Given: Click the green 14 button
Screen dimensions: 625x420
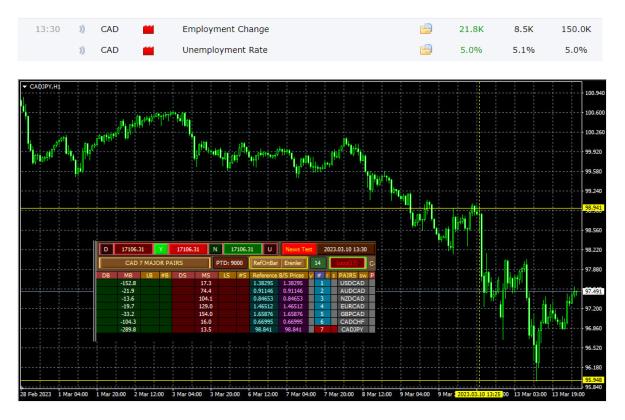Looking at the screenshot, I should point(318,263).
